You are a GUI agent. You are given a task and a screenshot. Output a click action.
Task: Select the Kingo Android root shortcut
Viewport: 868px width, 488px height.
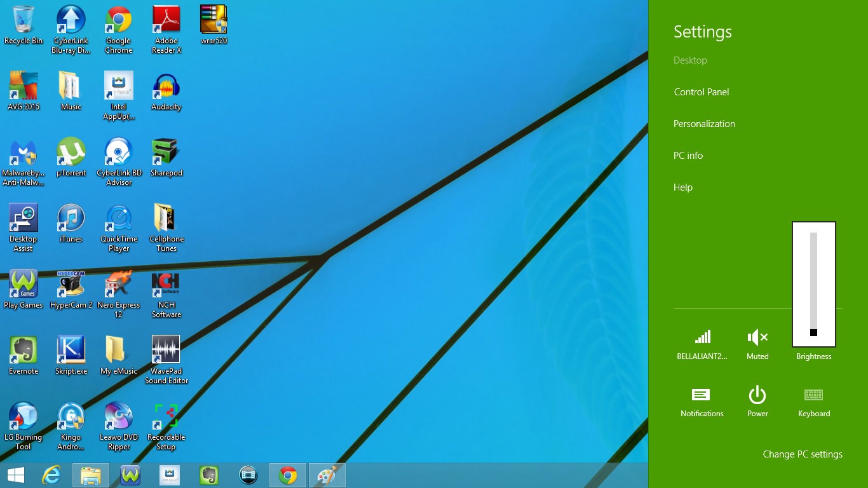tap(71, 426)
